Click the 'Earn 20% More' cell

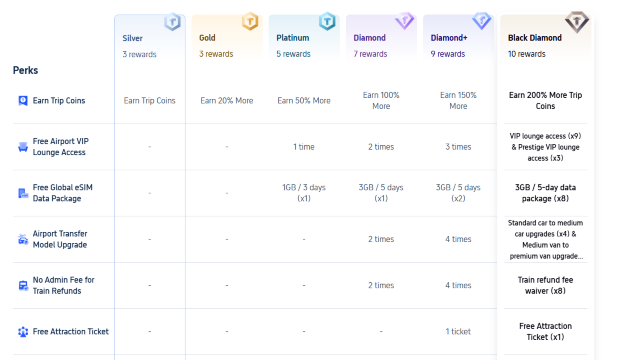(x=227, y=101)
